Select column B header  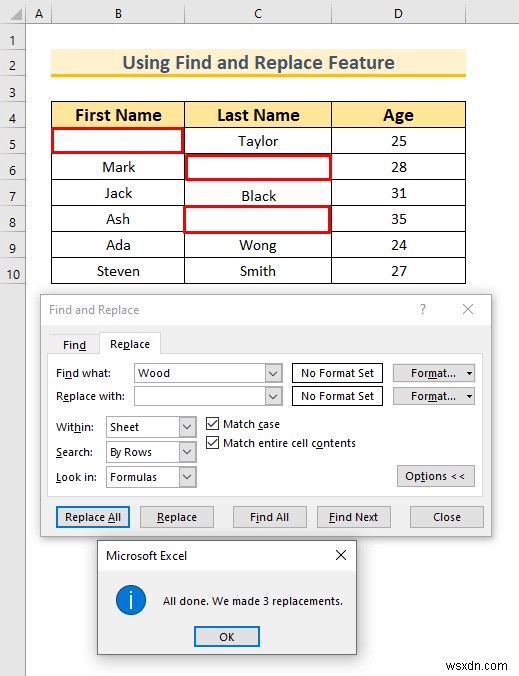coord(118,14)
